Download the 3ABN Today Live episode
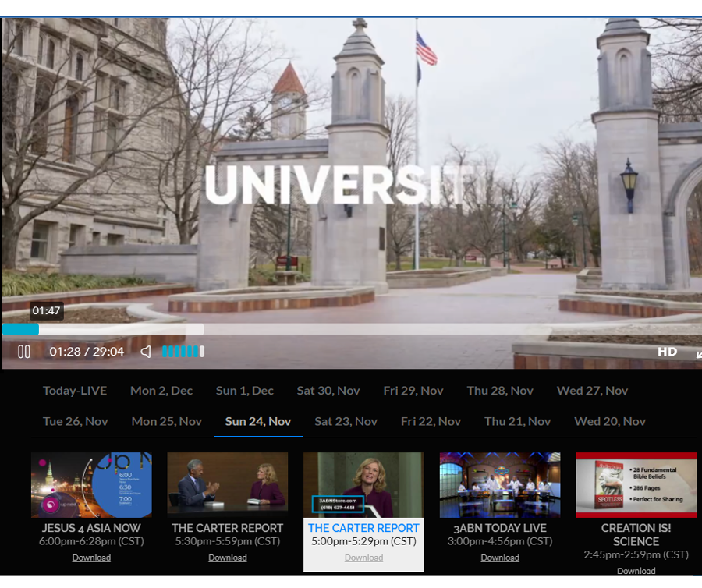 [500, 558]
